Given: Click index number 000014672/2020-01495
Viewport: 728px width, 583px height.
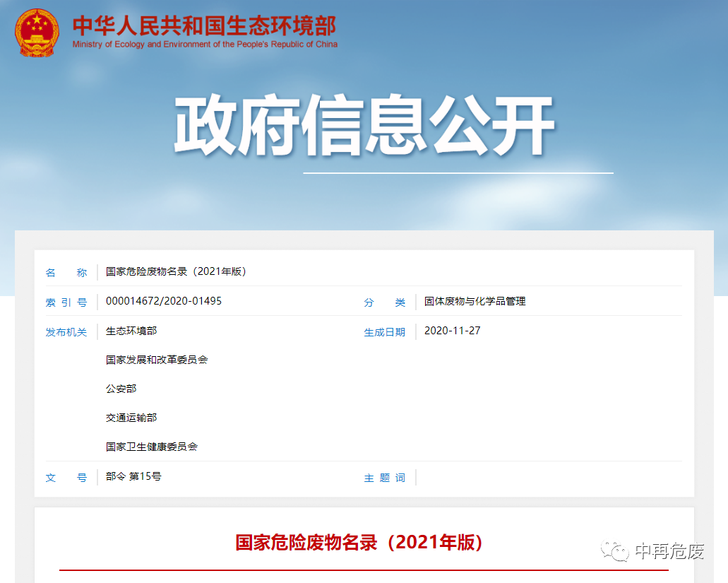Looking at the screenshot, I should (x=164, y=301).
